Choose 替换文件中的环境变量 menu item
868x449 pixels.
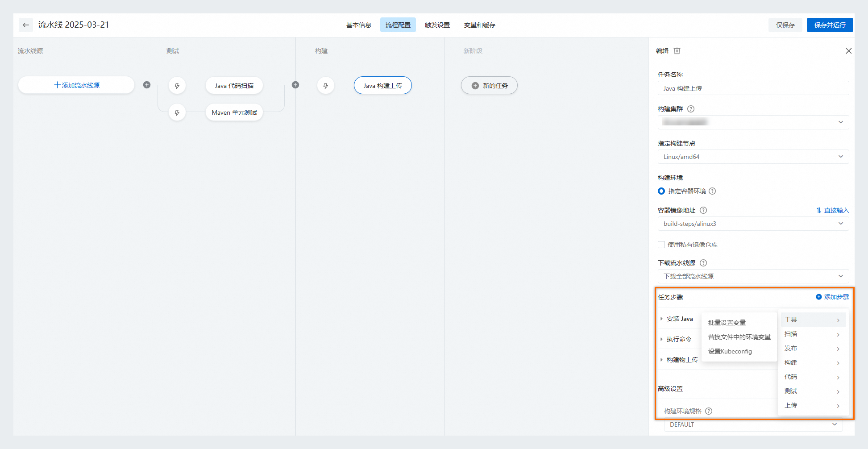click(x=739, y=337)
